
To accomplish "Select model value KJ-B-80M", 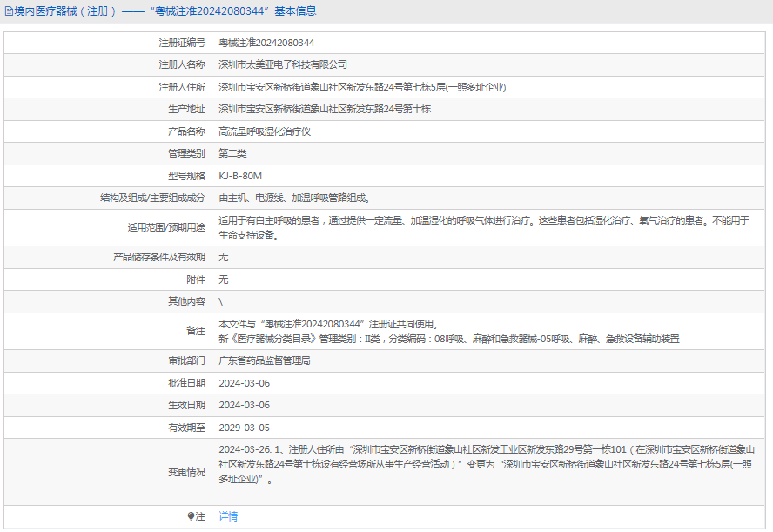I will pos(240,176).
